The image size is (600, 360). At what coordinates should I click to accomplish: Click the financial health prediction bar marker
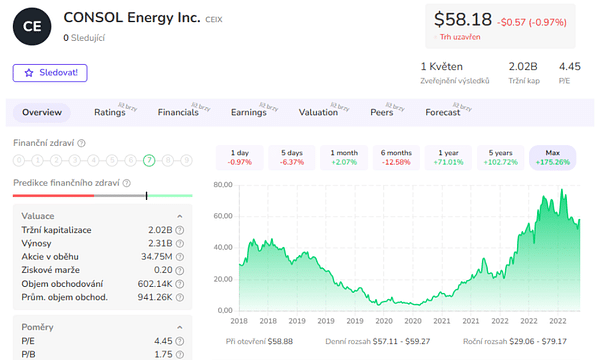pos(147,196)
